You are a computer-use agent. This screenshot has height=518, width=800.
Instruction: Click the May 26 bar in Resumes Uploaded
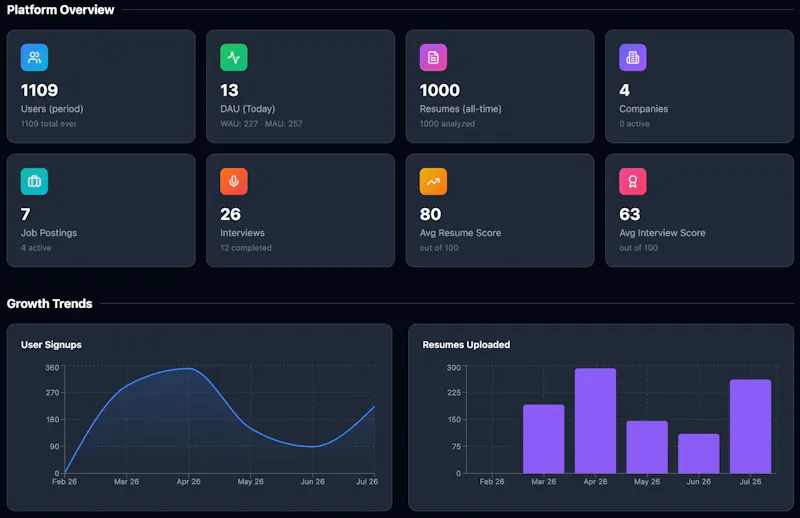[647, 447]
